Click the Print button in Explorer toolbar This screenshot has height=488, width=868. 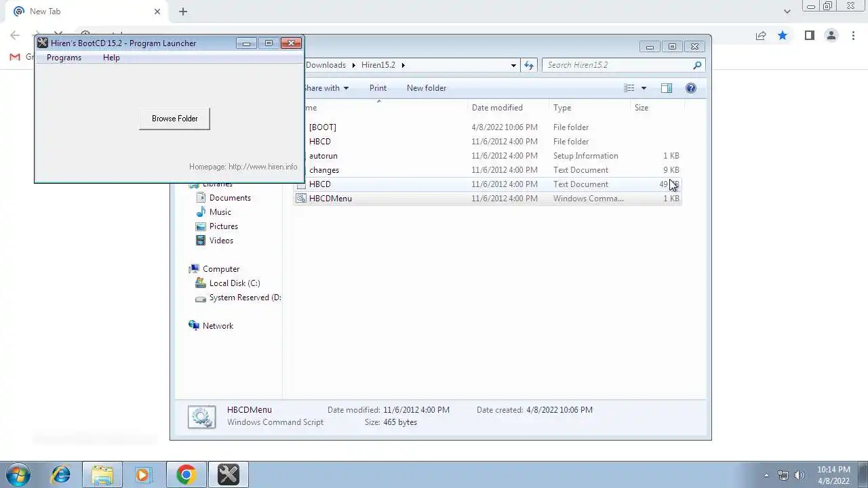378,88
